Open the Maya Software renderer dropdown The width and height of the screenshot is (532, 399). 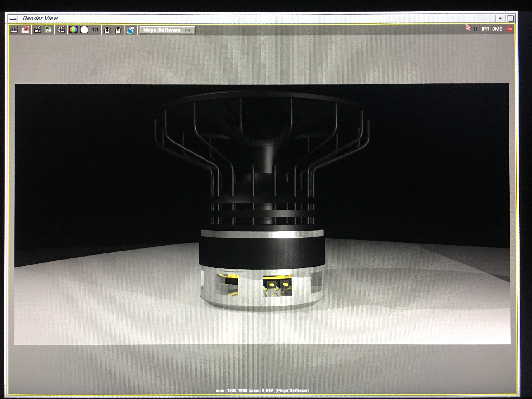click(x=167, y=30)
